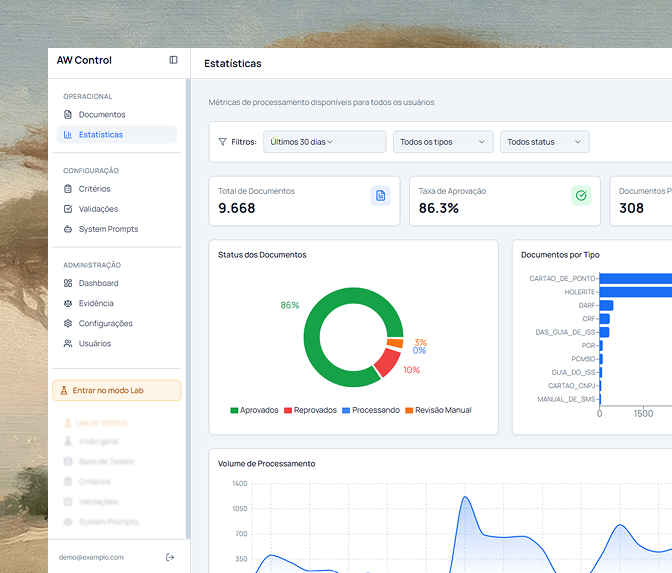This screenshot has height=573, width=672.
Task: Click the Estatísticas bar chart icon
Action: (x=68, y=135)
